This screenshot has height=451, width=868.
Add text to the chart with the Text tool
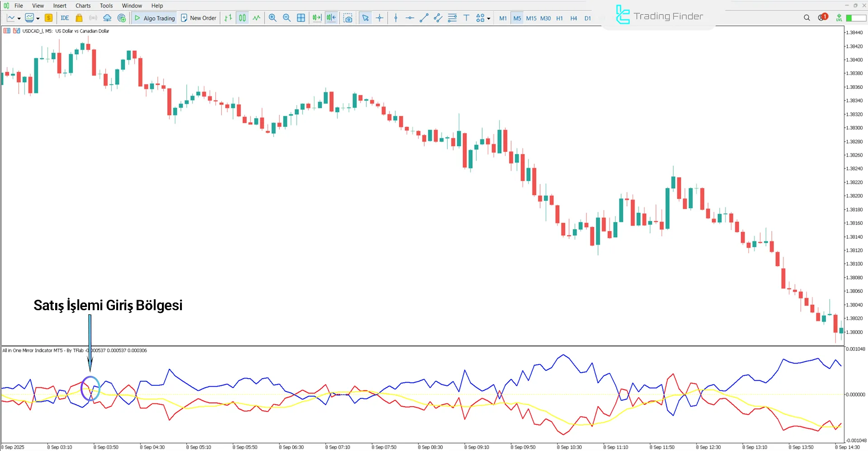coord(466,18)
